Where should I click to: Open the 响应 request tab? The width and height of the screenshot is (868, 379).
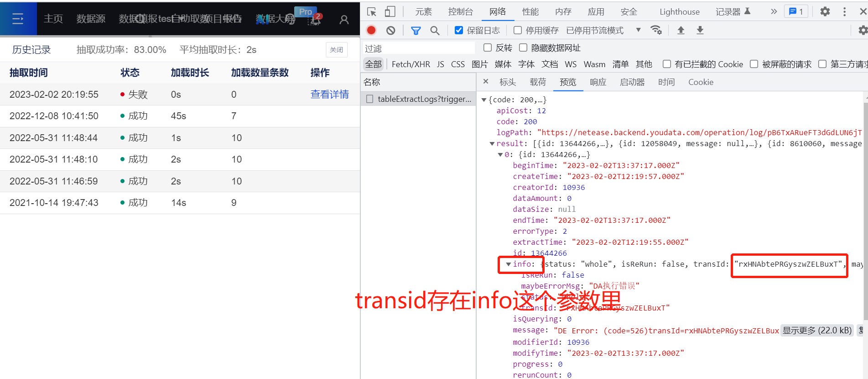[598, 82]
